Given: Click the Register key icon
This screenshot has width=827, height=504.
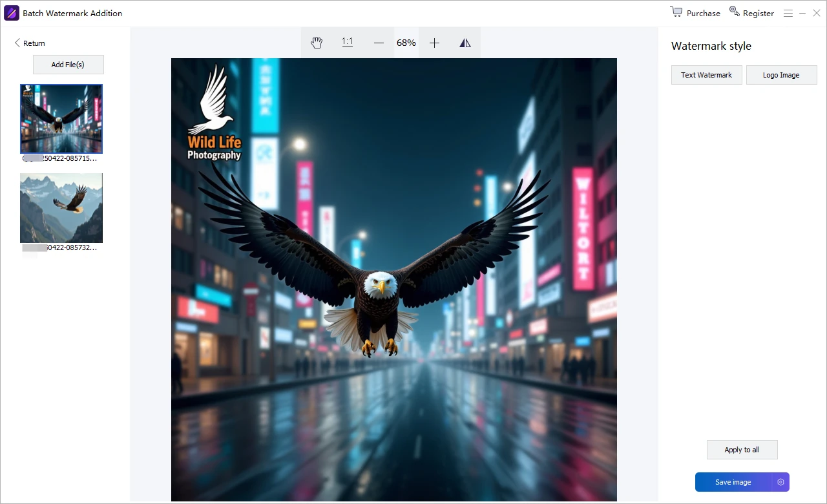Looking at the screenshot, I should (734, 11).
